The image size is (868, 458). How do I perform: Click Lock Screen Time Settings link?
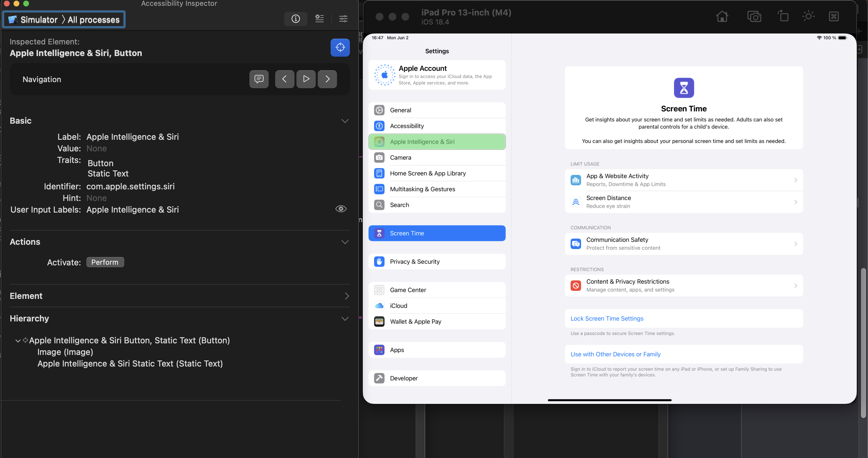tap(606, 319)
